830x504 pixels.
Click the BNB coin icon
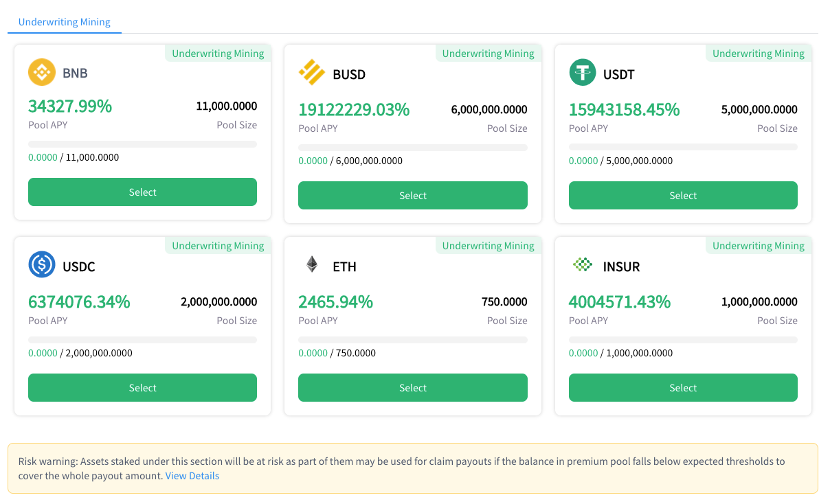point(42,72)
